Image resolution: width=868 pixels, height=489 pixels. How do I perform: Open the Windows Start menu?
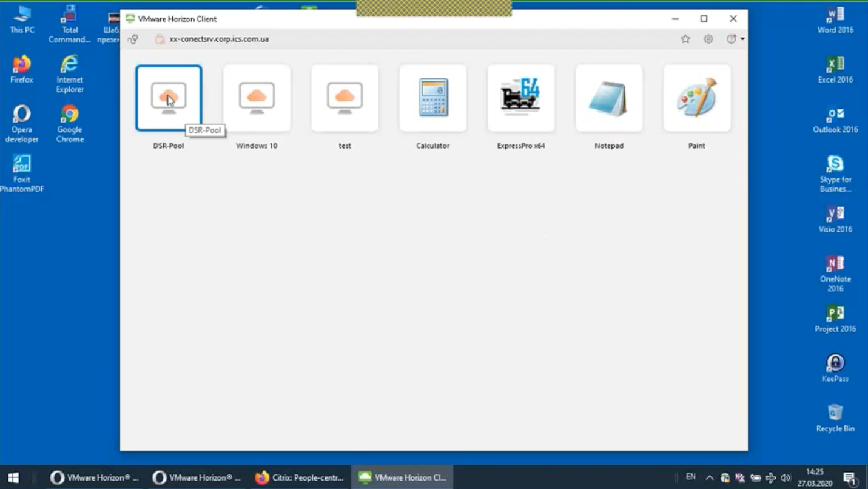pos(13,477)
